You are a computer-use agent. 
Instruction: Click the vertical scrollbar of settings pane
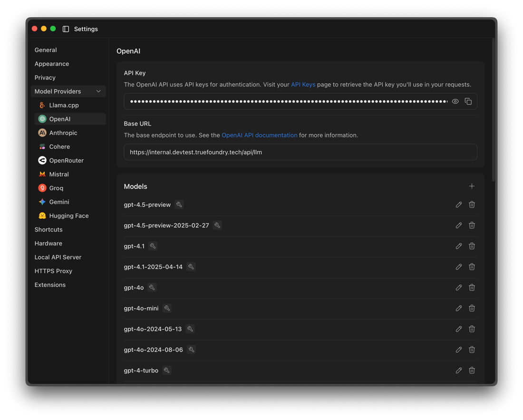point(494,110)
